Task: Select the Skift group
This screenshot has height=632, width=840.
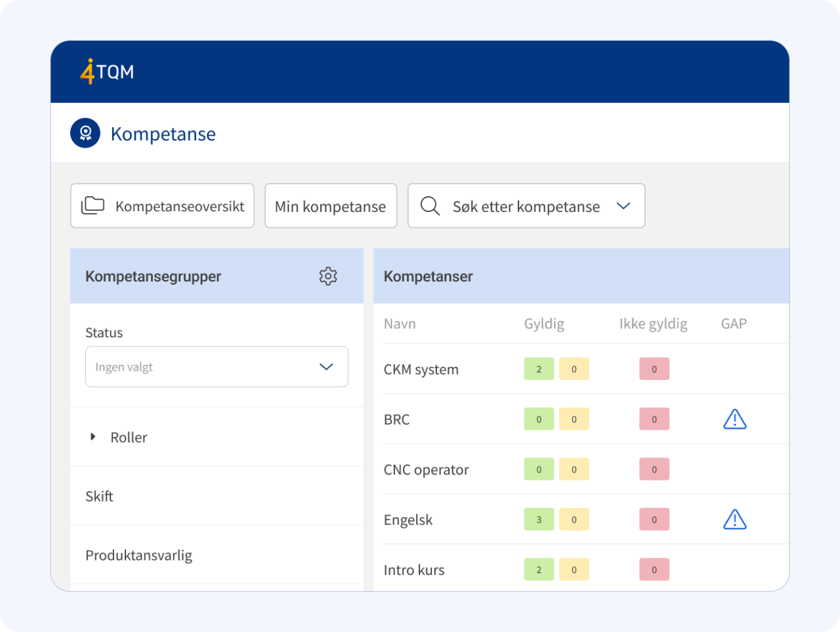Action: click(100, 496)
